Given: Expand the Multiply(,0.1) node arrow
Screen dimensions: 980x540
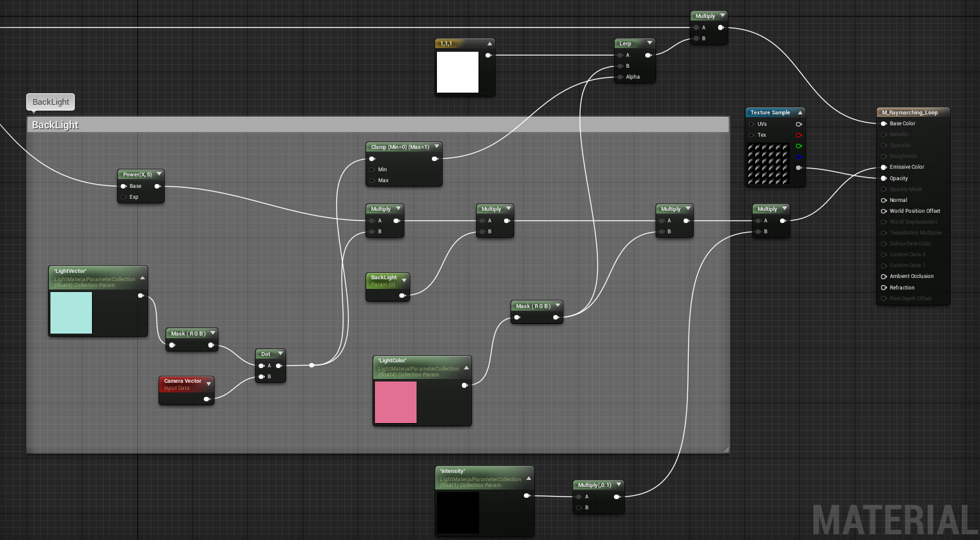Looking at the screenshot, I should [x=618, y=484].
